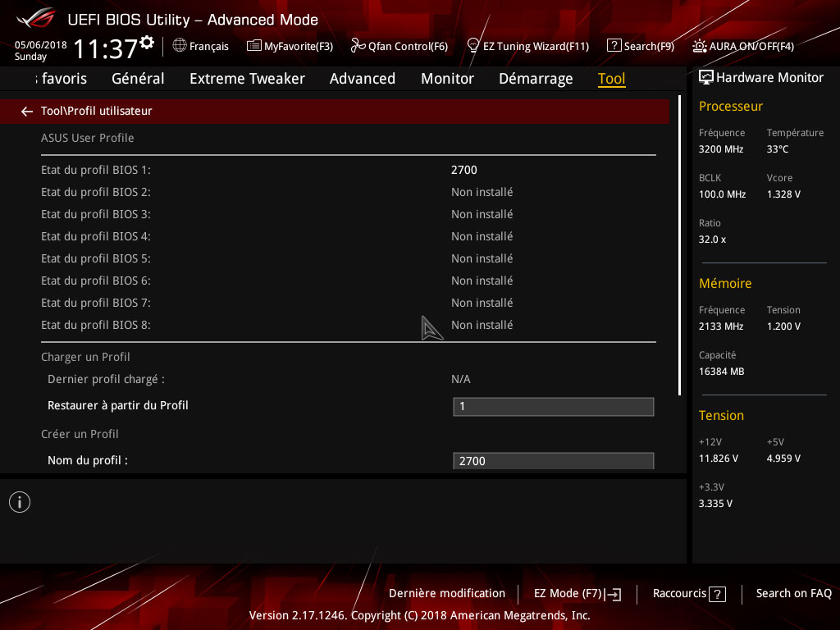Click the date 05/06/2018
840x630 pixels.
41,45
